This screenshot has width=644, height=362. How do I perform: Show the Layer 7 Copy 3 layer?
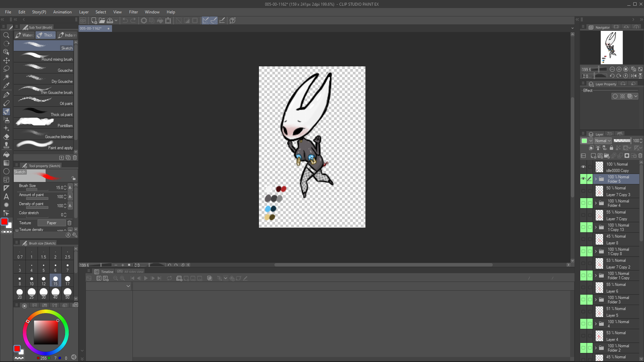583,191
